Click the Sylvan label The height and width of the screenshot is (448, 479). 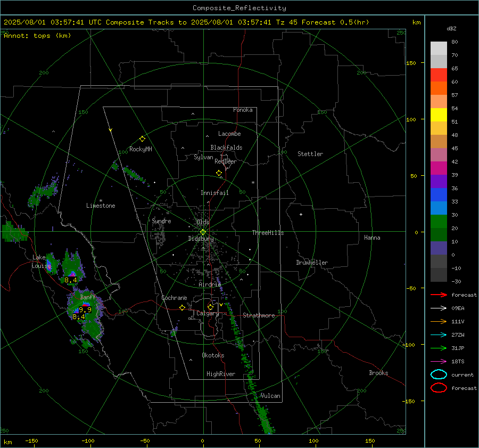[x=203, y=157]
